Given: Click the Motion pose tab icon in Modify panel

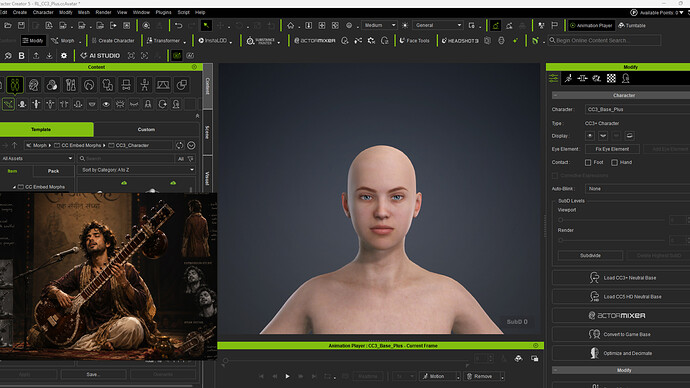Looking at the screenshot, I should 569,78.
